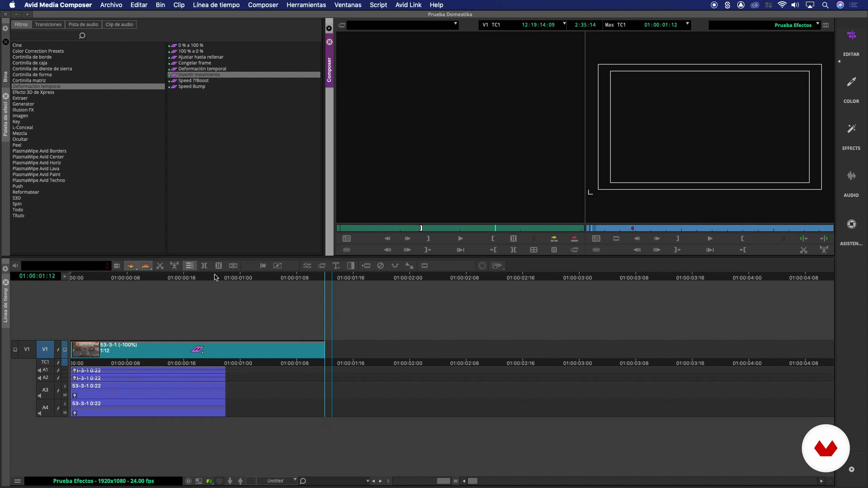
Task: Click the Extract scissors icon in timeline toolbar
Action: (x=160, y=266)
